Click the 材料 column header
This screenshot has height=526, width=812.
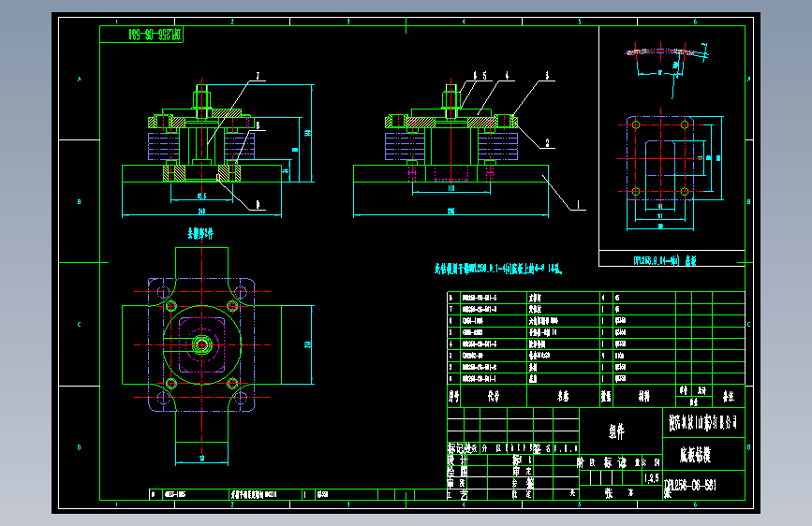click(643, 397)
